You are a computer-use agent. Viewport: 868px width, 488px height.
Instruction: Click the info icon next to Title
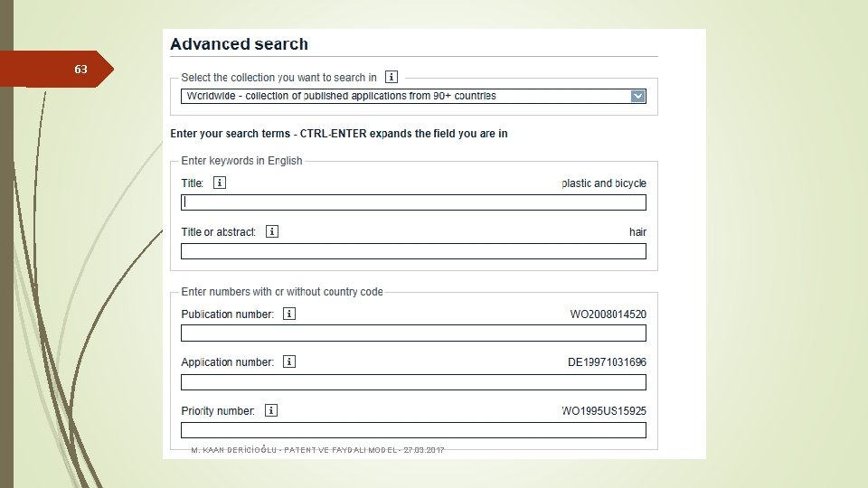click(x=219, y=183)
